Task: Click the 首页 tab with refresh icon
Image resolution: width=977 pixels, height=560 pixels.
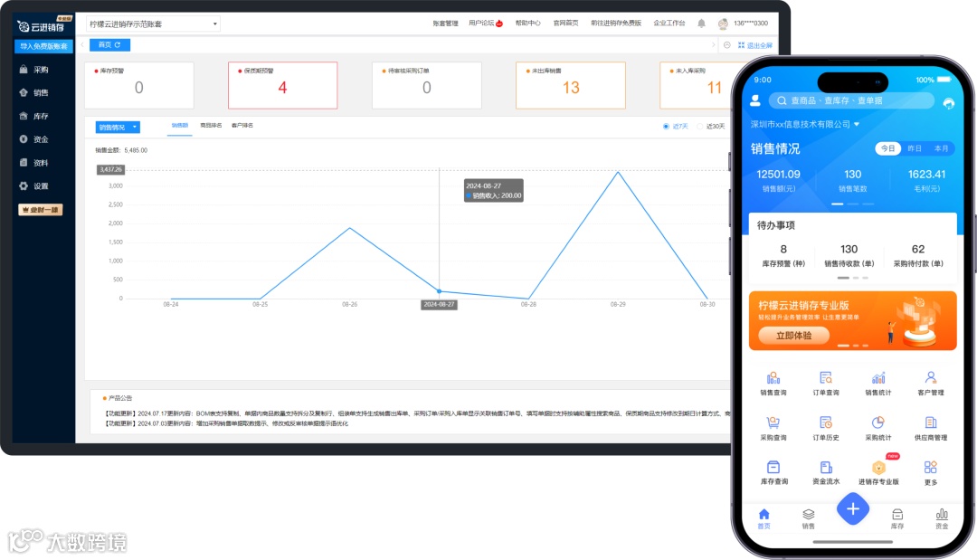Action: point(109,45)
